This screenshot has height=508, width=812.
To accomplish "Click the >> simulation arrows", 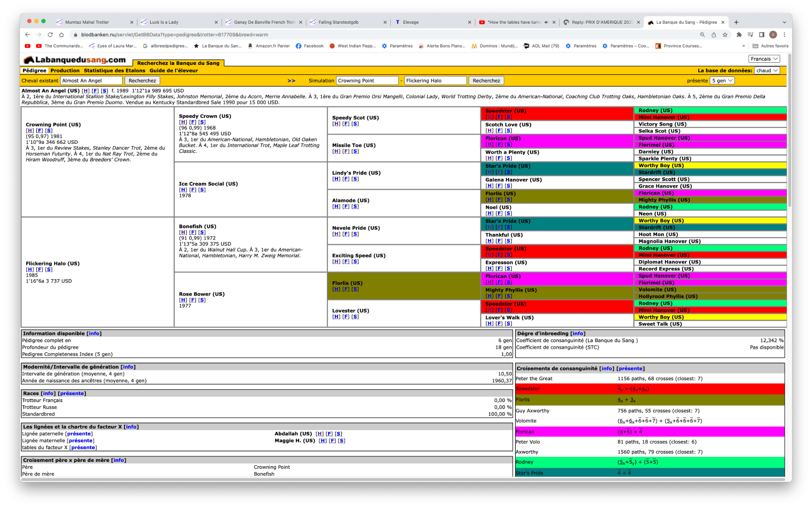I will pyautogui.click(x=291, y=80).
